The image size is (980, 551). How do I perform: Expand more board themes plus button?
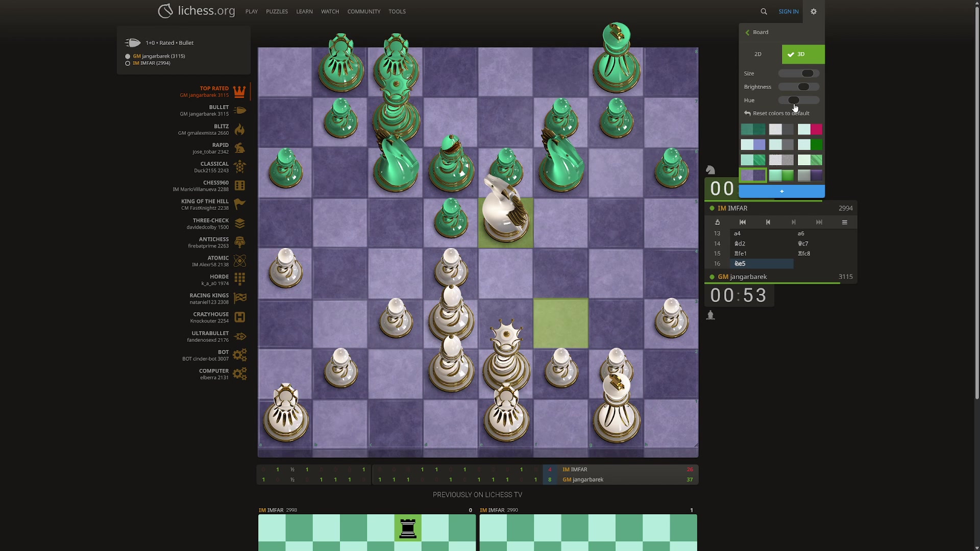pos(781,191)
